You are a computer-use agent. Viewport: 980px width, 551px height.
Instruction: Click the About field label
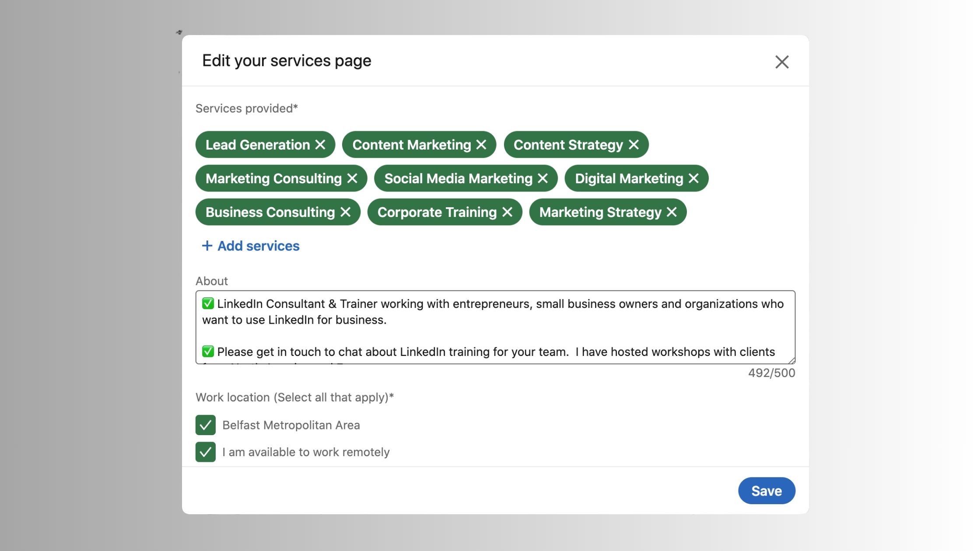212,281
